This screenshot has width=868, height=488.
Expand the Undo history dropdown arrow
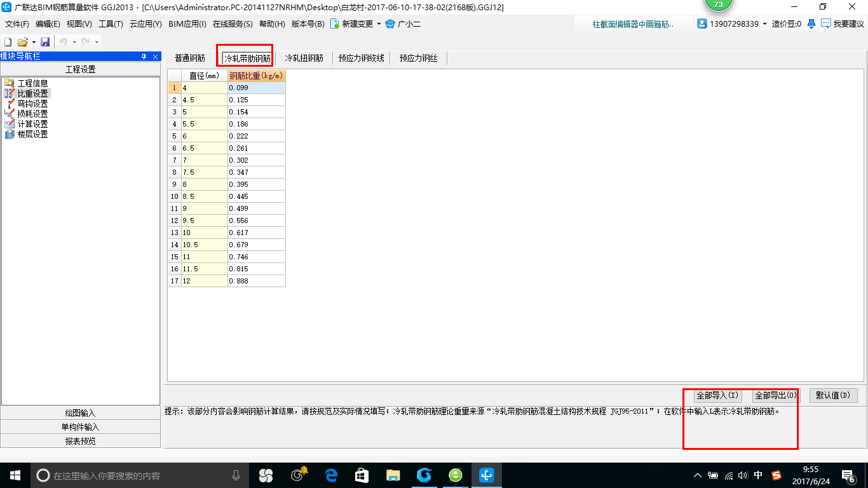[74, 42]
